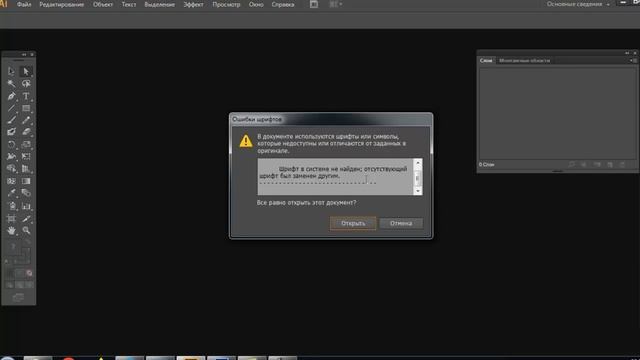
Task: Open the Окно menu
Action: click(256, 4)
